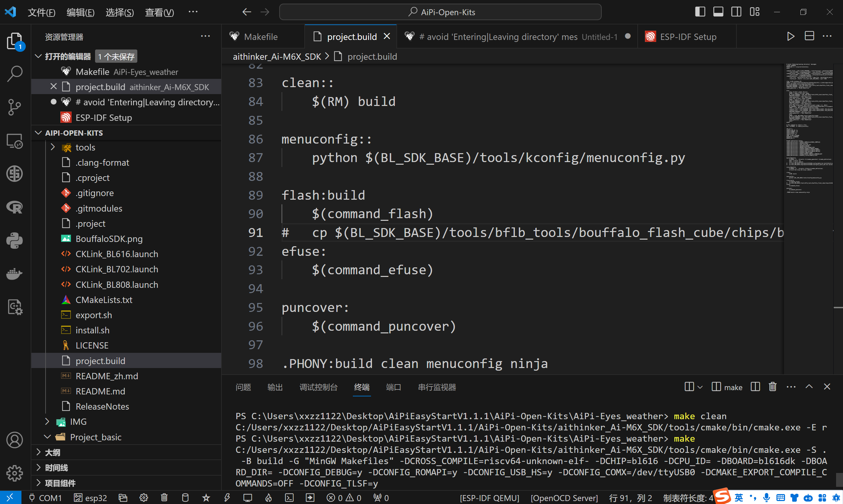The height and width of the screenshot is (504, 843).
Task: Select the make terminal entry
Action: pyautogui.click(x=727, y=387)
